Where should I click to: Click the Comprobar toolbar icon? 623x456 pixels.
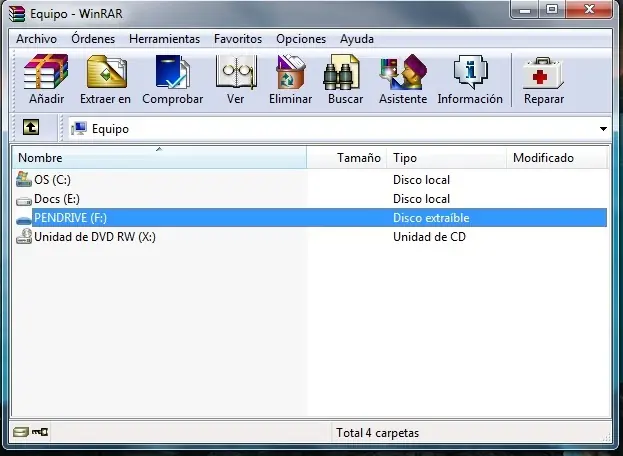click(172, 72)
